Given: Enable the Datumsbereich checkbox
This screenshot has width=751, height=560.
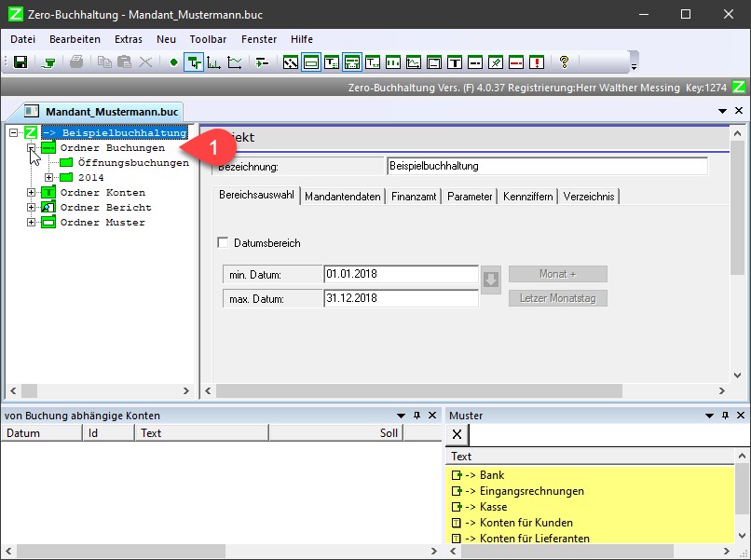Looking at the screenshot, I should coord(223,243).
